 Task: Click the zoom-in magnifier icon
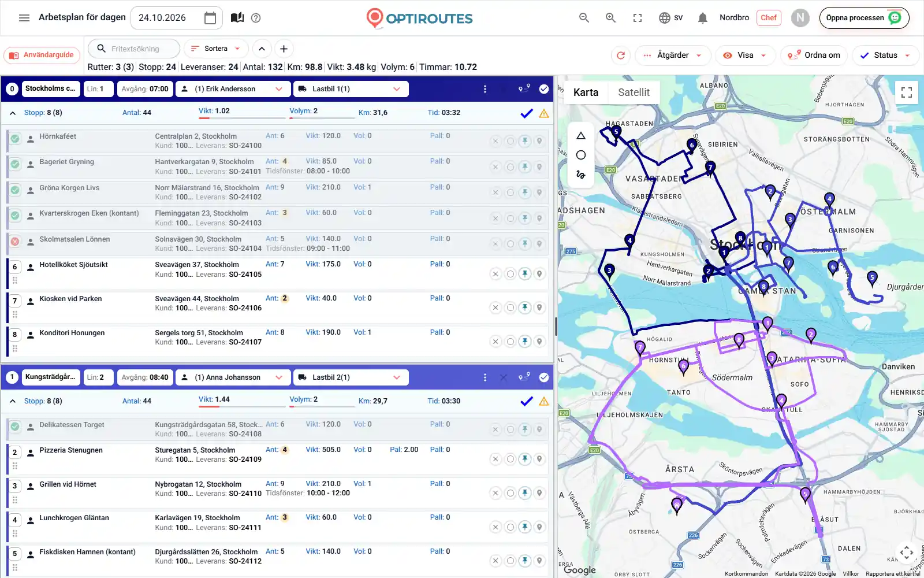click(610, 18)
